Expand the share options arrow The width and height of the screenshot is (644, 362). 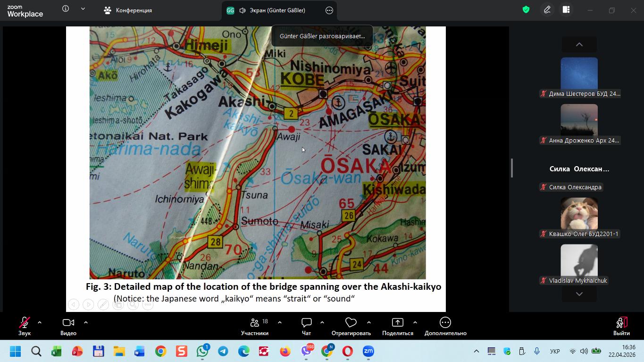[x=415, y=322]
